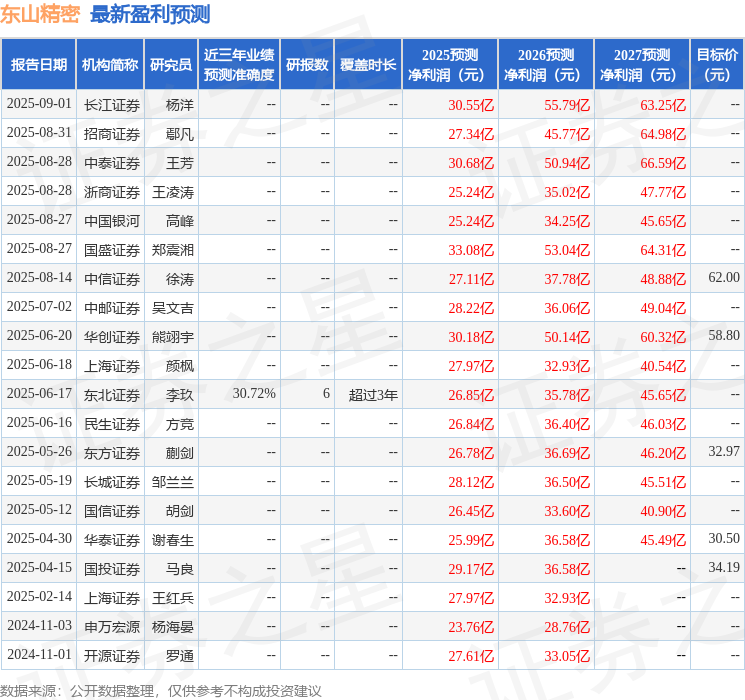Click 华创证券 institution name
The height and width of the screenshot is (700, 745).
pyautogui.click(x=112, y=337)
